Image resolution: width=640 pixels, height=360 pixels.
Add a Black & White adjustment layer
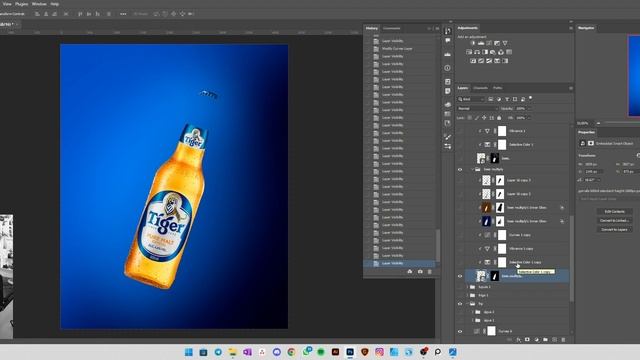coord(485,52)
